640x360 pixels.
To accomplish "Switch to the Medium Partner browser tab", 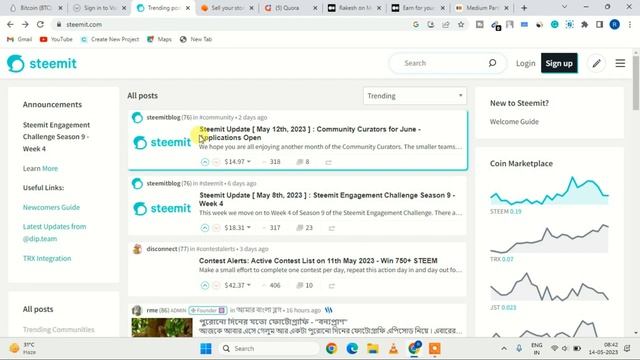I will click(x=482, y=8).
